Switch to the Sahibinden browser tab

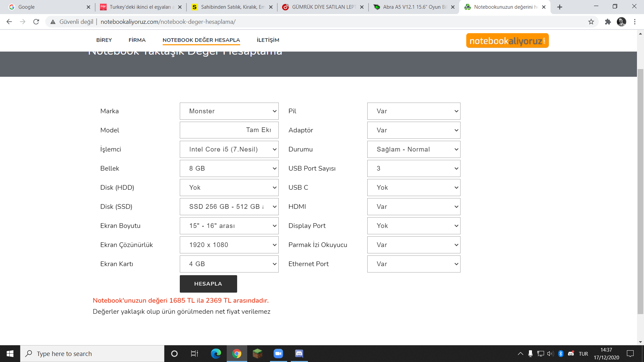pyautogui.click(x=231, y=7)
